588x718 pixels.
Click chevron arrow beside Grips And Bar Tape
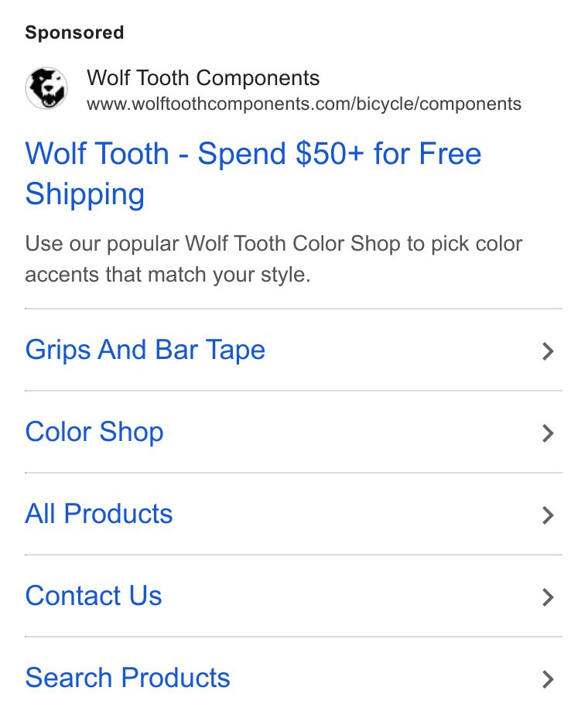coord(548,351)
